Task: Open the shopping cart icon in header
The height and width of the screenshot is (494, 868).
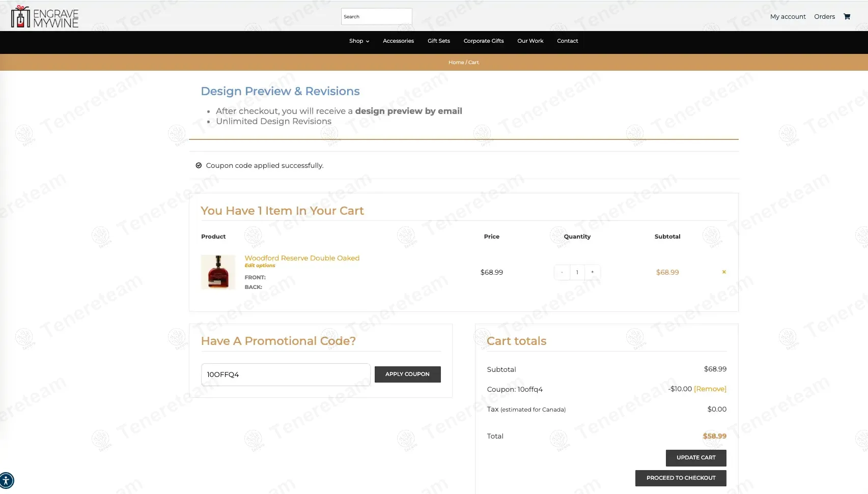Action: 847,16
